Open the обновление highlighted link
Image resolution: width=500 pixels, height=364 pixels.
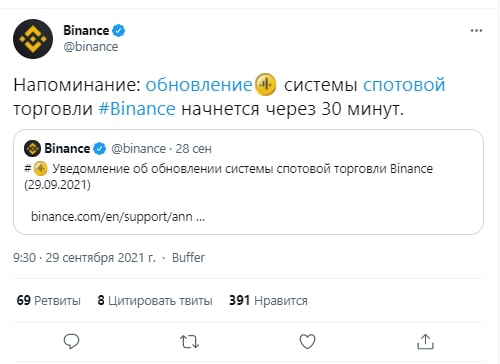199,85
